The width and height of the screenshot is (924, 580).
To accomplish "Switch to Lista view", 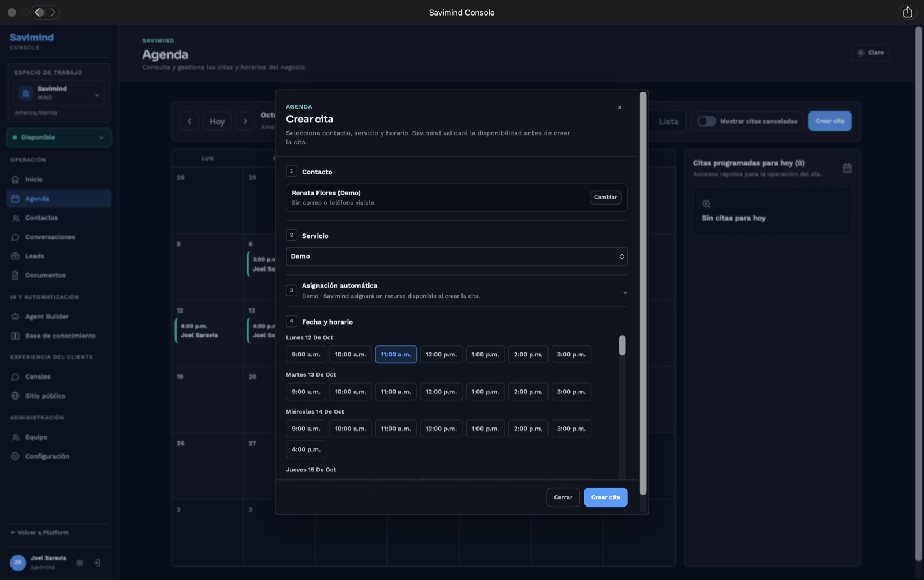I will (668, 121).
